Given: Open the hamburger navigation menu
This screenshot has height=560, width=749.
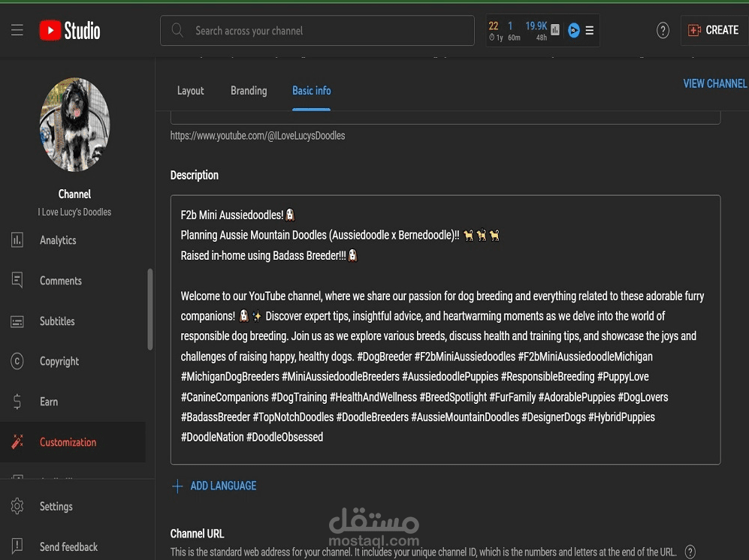Looking at the screenshot, I should tap(17, 30).
